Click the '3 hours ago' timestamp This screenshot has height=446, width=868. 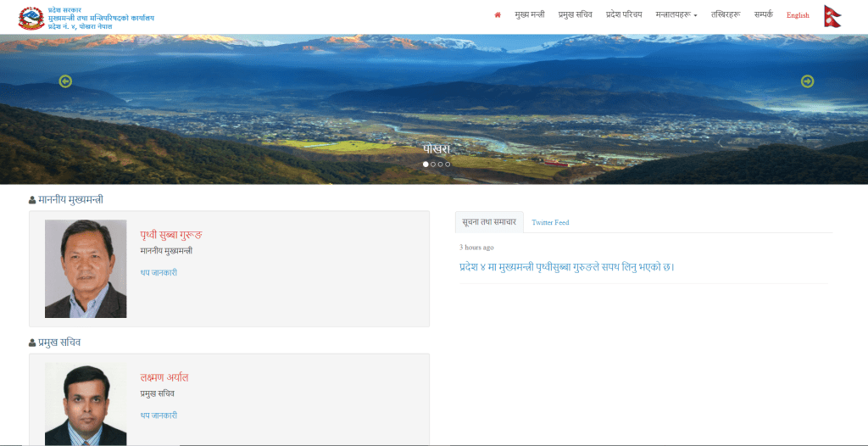coord(476,248)
